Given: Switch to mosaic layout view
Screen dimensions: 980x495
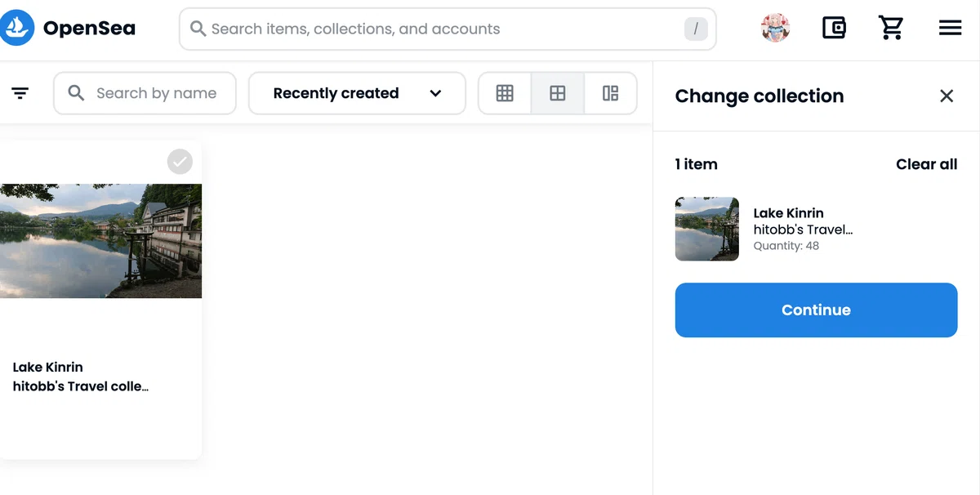Looking at the screenshot, I should pos(610,93).
